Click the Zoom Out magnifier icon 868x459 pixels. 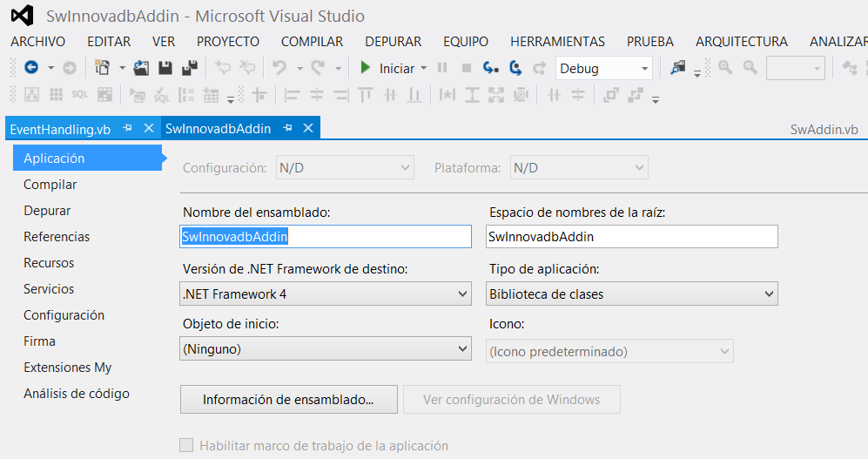point(750,68)
